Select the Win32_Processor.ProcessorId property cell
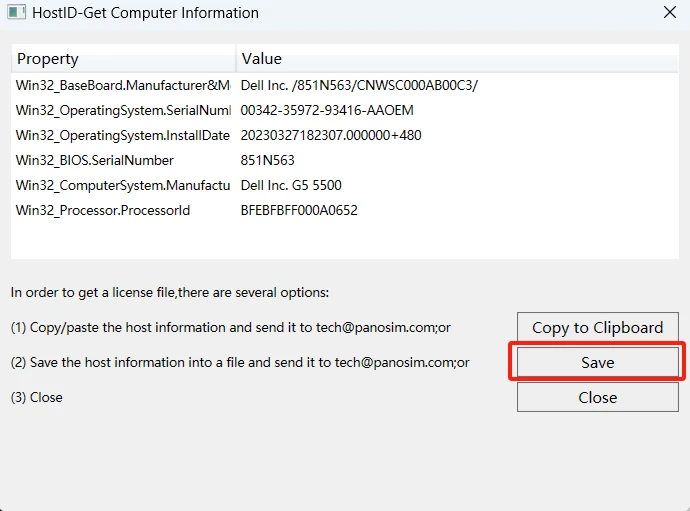The width and height of the screenshot is (690, 511). coord(103,210)
